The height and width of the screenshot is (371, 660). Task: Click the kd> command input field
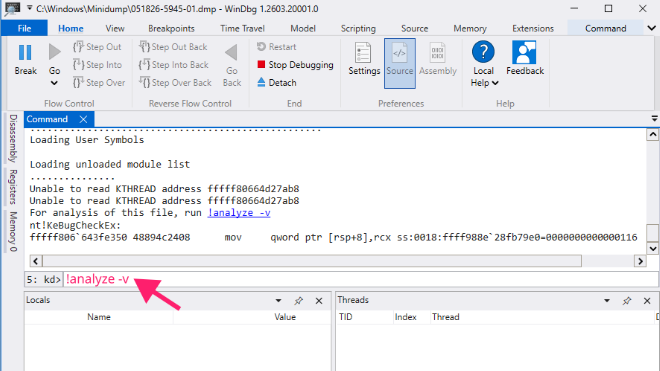pos(361,279)
